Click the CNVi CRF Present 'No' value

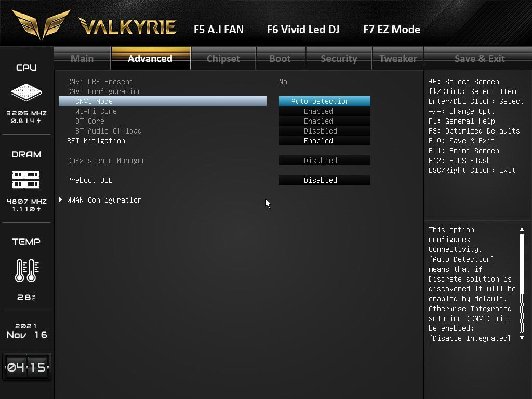[x=283, y=82]
